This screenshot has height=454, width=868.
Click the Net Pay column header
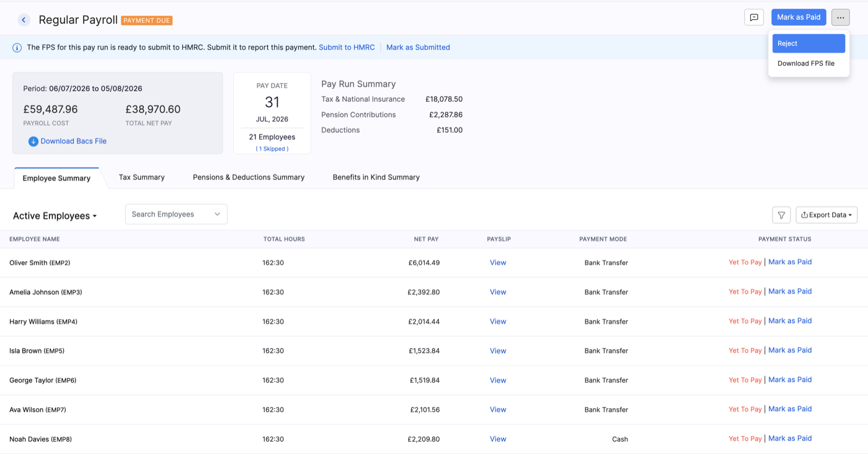(427, 239)
